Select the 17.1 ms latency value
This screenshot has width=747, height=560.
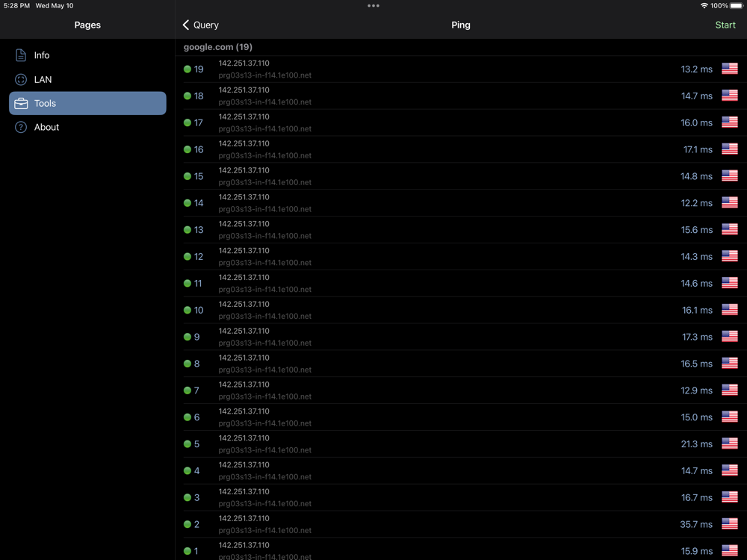tap(698, 149)
